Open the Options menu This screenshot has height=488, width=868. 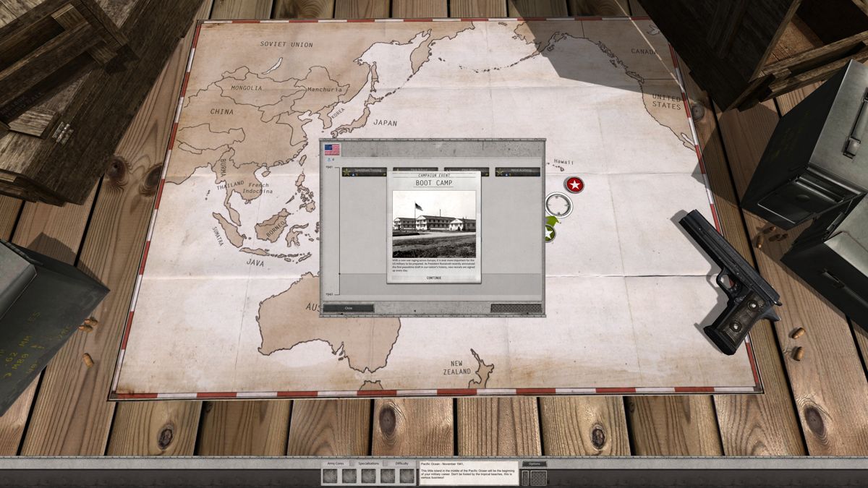point(535,464)
